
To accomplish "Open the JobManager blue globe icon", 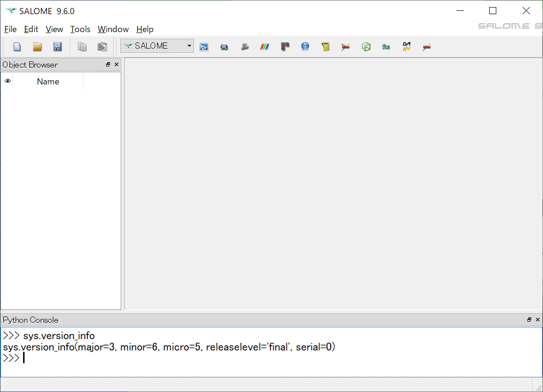I will pos(305,46).
